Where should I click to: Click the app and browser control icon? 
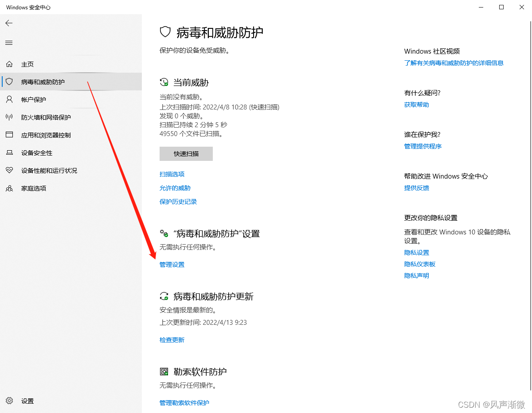(x=9, y=135)
